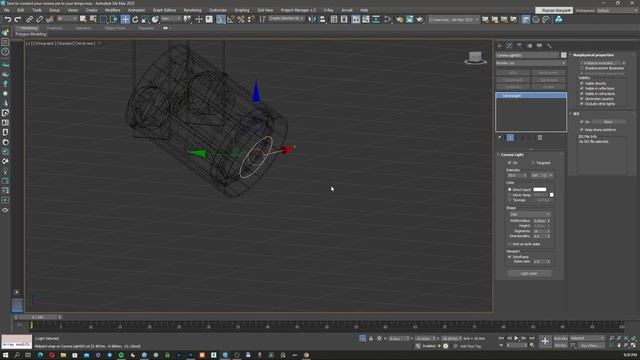Open the Graph Editors menu
Image resolution: width=640 pixels, height=360 pixels.
164,10
